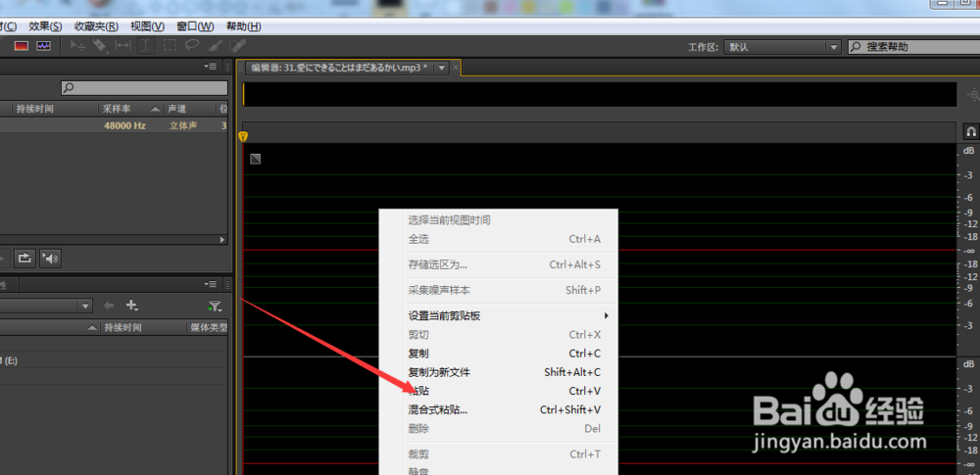Viewport: 980px width, 475px height.
Task: Click the overview navigator bar above waveform
Action: click(600, 94)
